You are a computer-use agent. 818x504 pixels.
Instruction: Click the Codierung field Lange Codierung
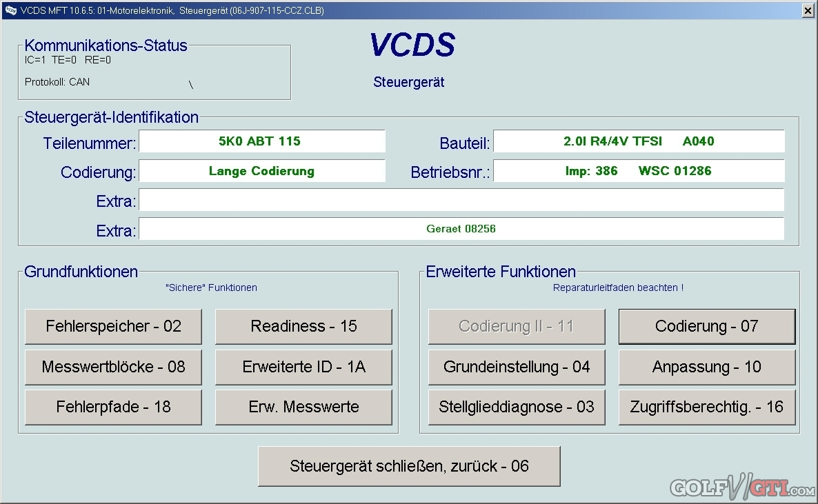pyautogui.click(x=262, y=171)
